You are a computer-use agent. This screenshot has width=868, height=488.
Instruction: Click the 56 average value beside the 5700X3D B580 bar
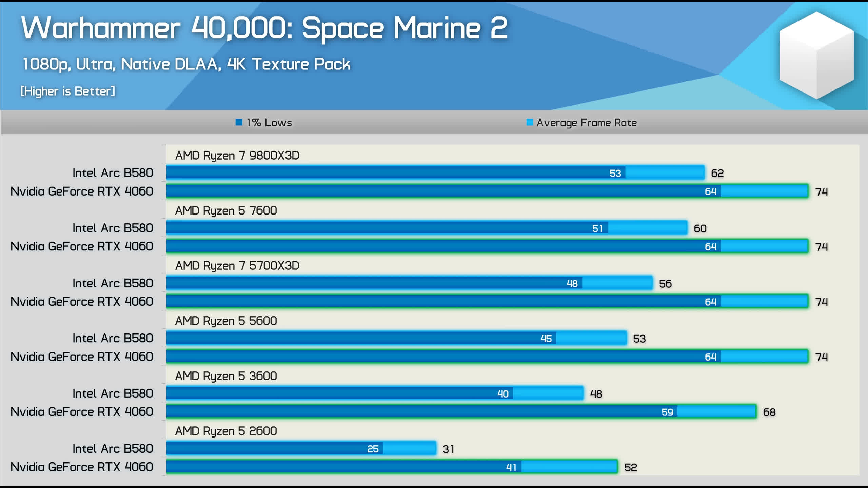(x=666, y=284)
